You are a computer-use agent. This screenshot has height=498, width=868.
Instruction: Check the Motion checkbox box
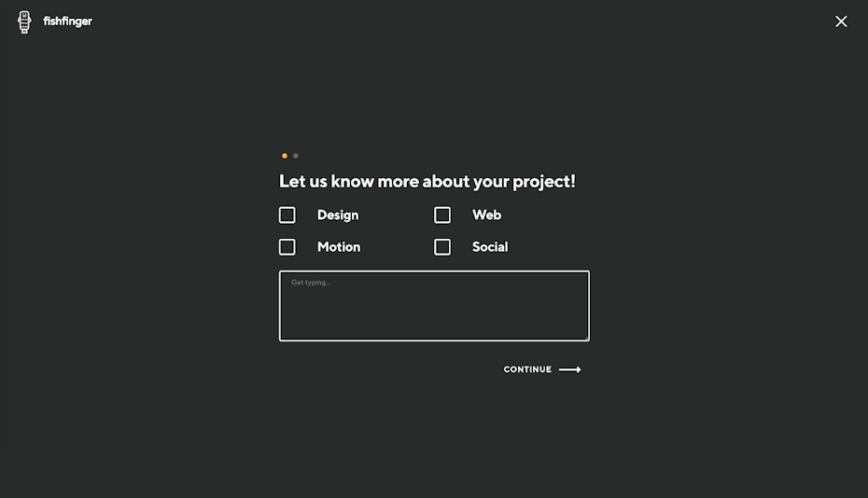click(287, 247)
